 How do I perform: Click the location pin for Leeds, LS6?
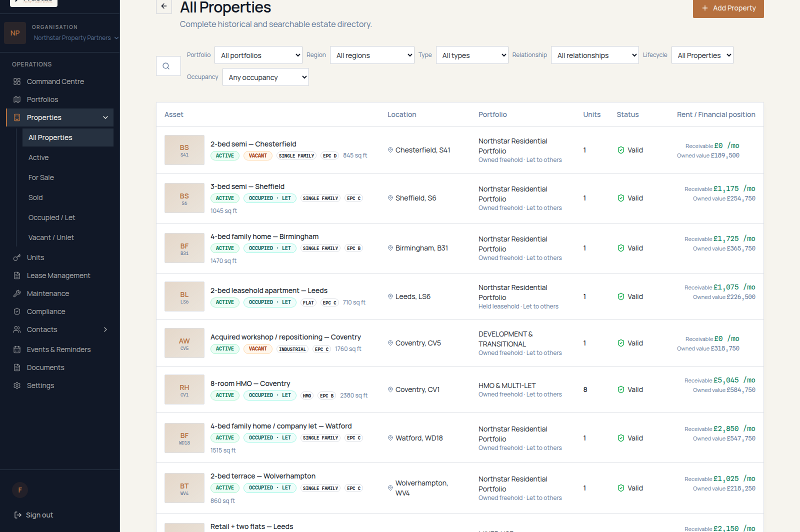[390, 296]
